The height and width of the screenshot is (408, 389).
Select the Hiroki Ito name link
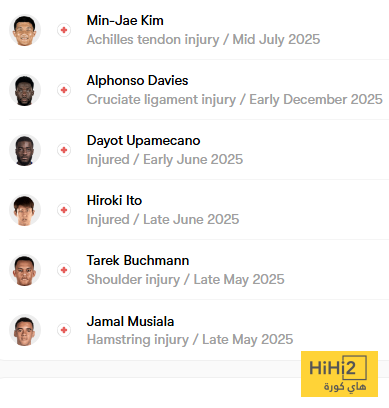[114, 201]
